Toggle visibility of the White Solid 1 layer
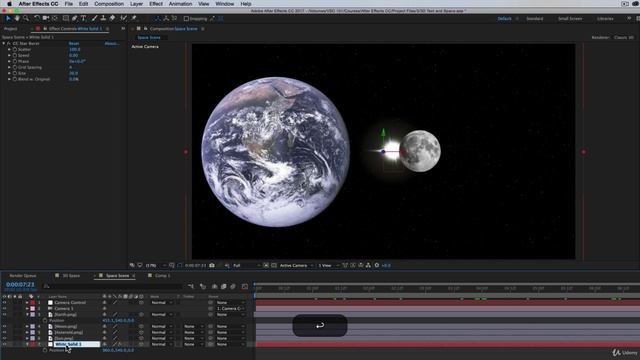Image resolution: width=640 pixels, height=360 pixels. (4, 344)
